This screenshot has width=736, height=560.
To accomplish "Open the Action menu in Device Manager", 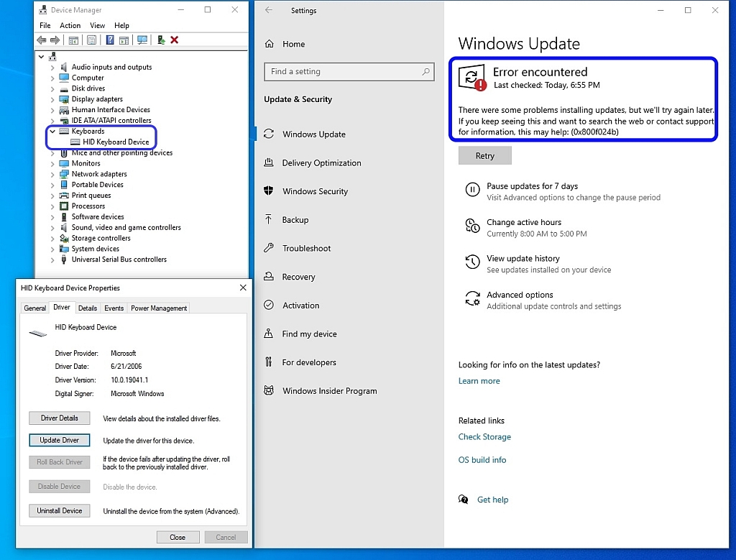I will point(70,25).
